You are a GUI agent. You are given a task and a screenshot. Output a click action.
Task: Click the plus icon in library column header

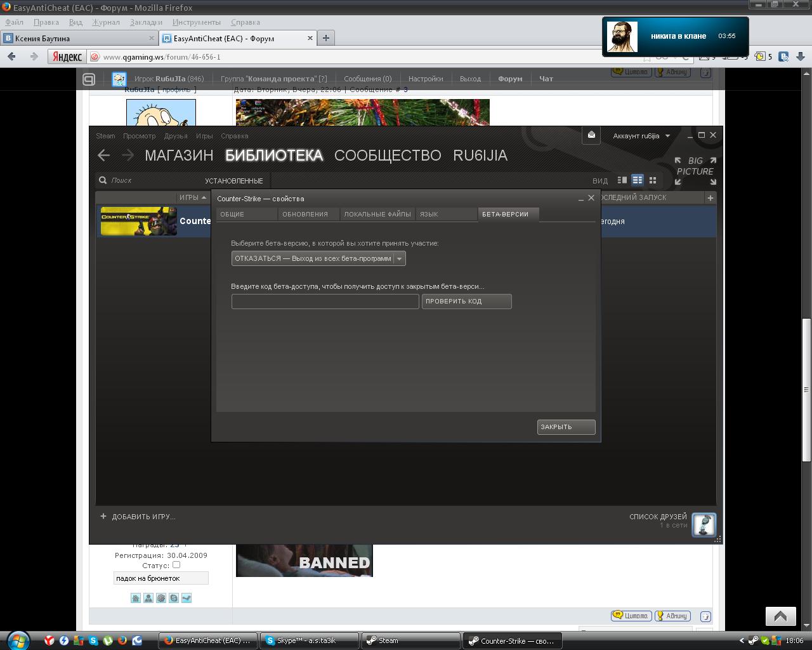(710, 198)
